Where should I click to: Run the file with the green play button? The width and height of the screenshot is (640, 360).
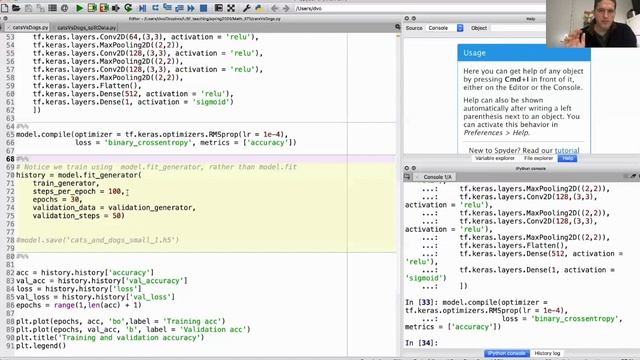coord(80,8)
